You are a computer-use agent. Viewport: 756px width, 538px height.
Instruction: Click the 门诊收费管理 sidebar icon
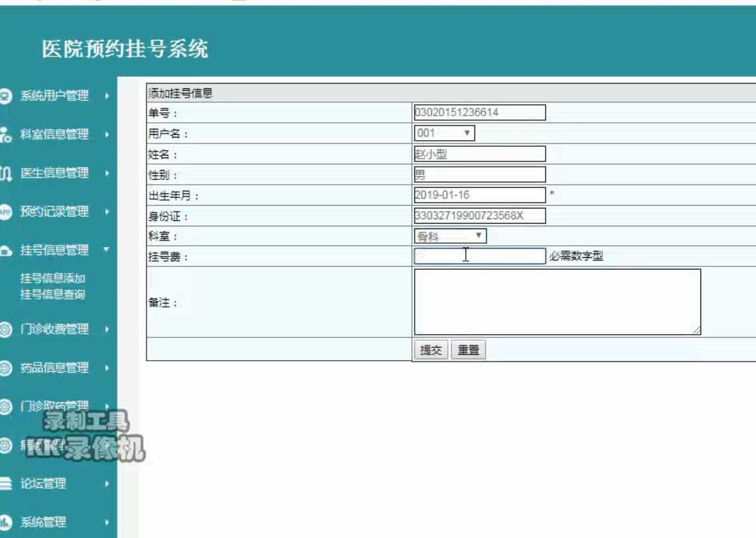[x=5, y=329]
